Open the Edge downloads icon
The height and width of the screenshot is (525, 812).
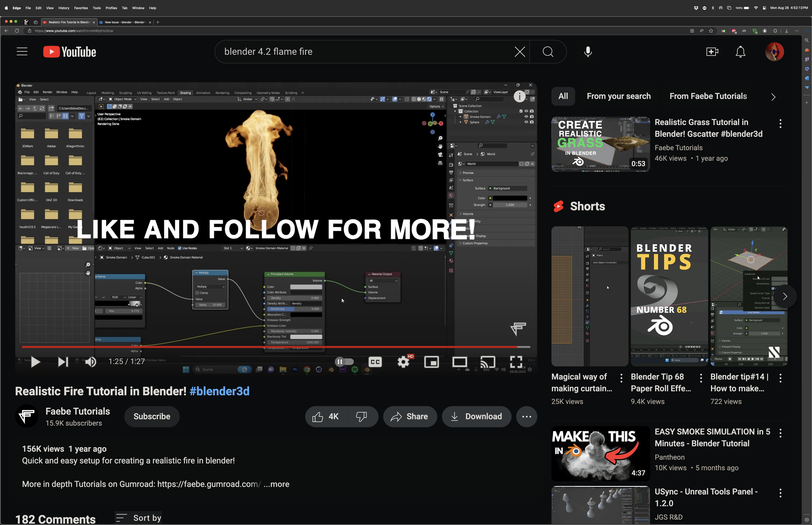786,31
